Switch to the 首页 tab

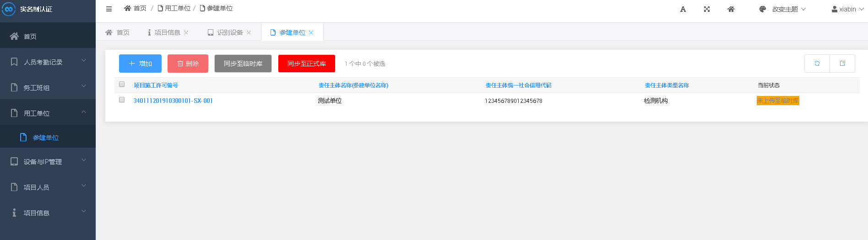pos(118,32)
